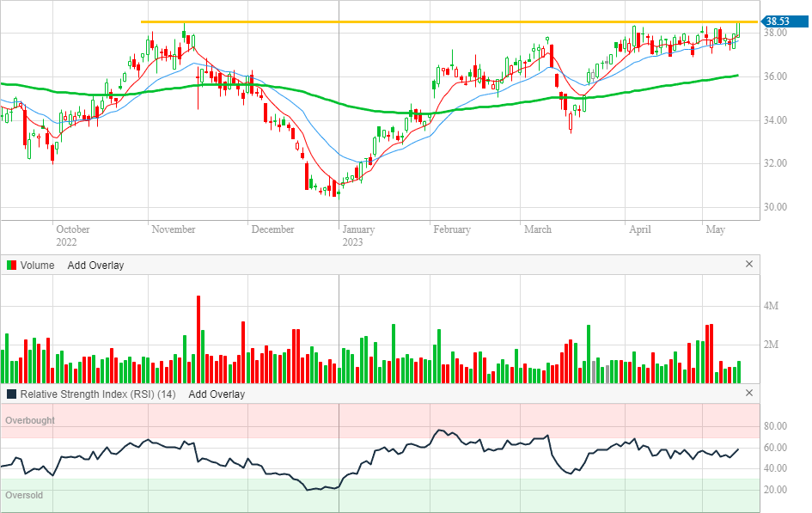Close the RSI indicator panel
The height and width of the screenshot is (513, 812).
point(748,394)
